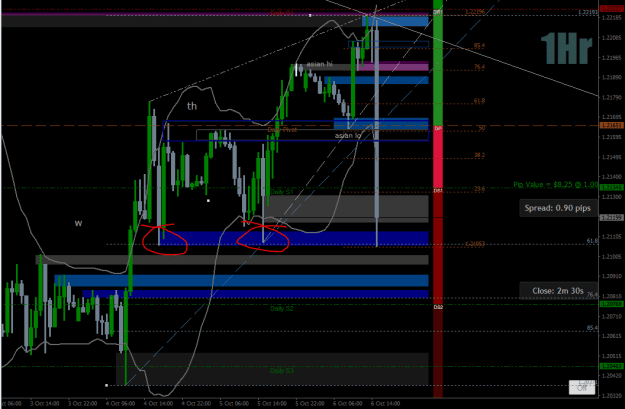Click the 1.21005 price axis label
This screenshot has height=409, width=625.
coord(612,257)
